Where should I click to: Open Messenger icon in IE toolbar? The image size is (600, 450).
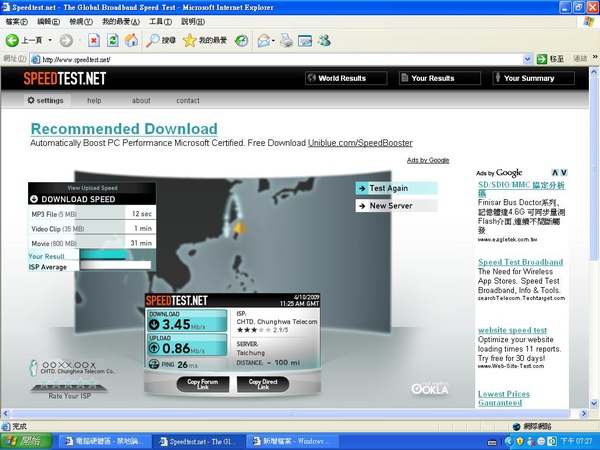click(324, 40)
